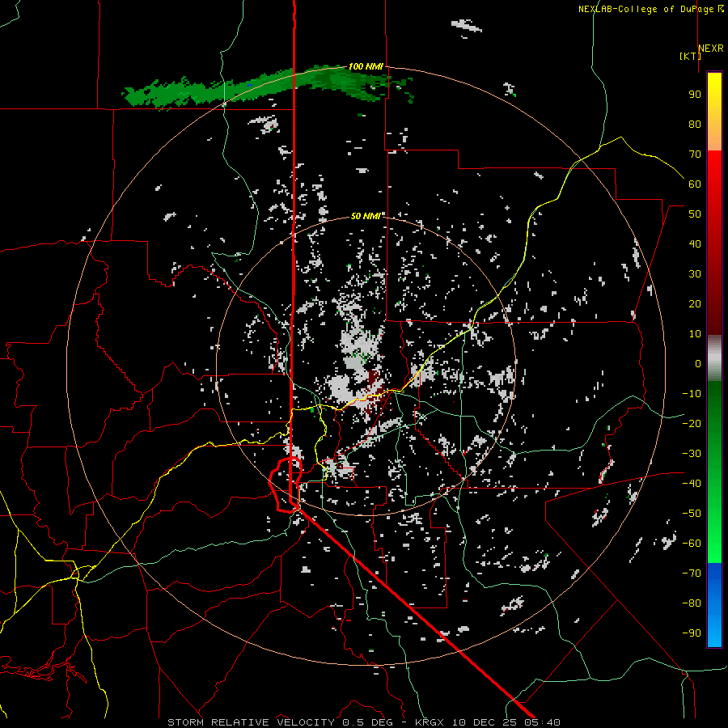Click the 'NEXLAB-College of DuPage' credit text
This screenshot has height=728, width=728.
point(645,9)
